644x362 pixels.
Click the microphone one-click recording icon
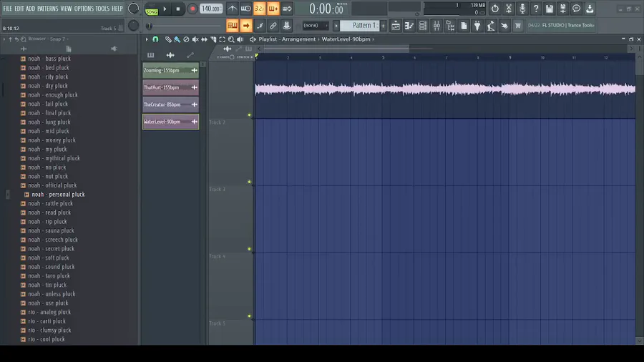522,9
